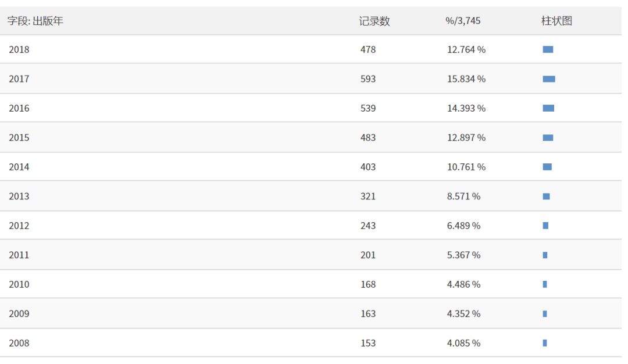The height and width of the screenshot is (364, 628).
Task: Click the %/3,745 column header
Action: tap(463, 21)
